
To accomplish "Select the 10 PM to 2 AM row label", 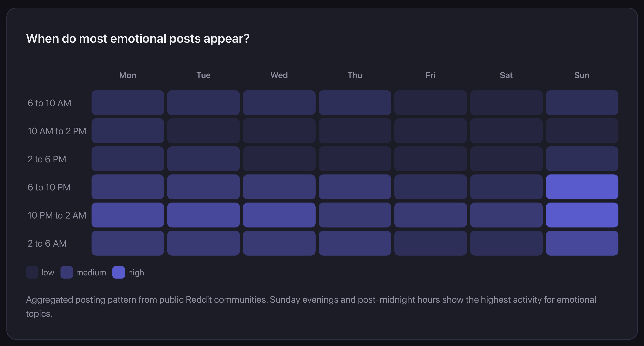I will pyautogui.click(x=57, y=215).
